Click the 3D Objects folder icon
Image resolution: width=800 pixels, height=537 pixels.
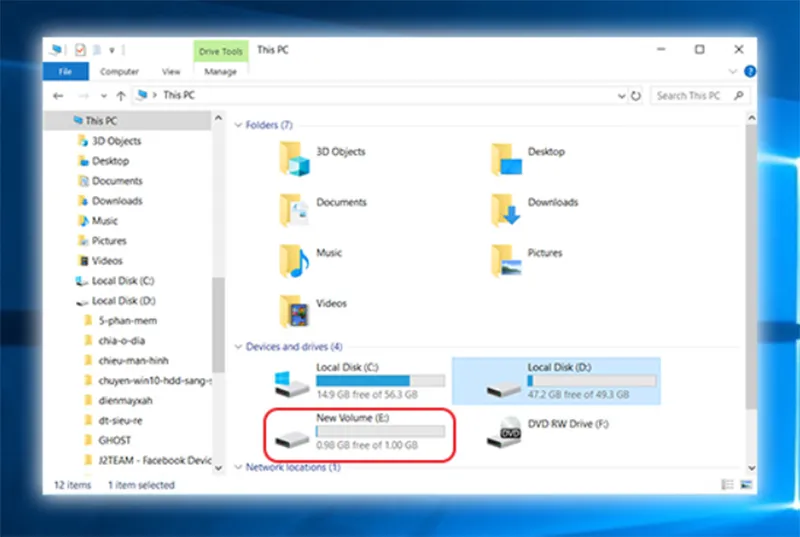coord(294,159)
